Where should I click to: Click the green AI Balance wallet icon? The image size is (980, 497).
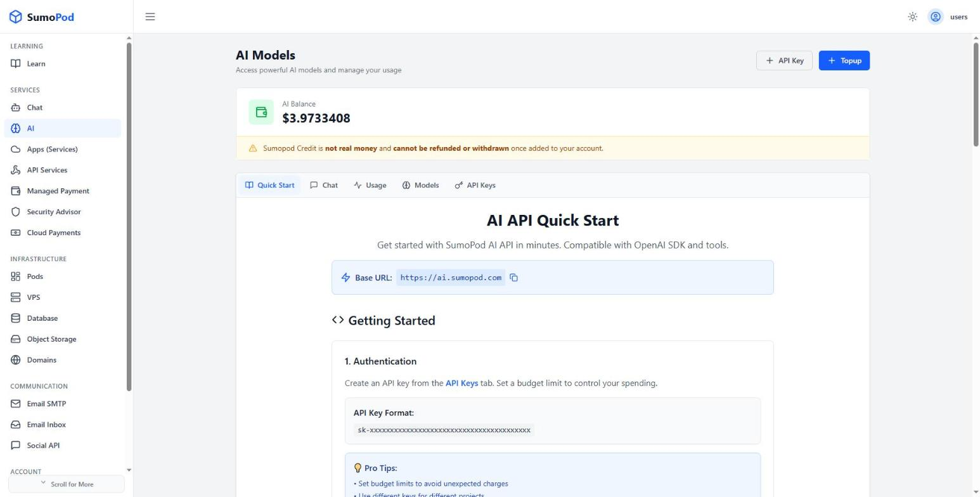coord(261,112)
